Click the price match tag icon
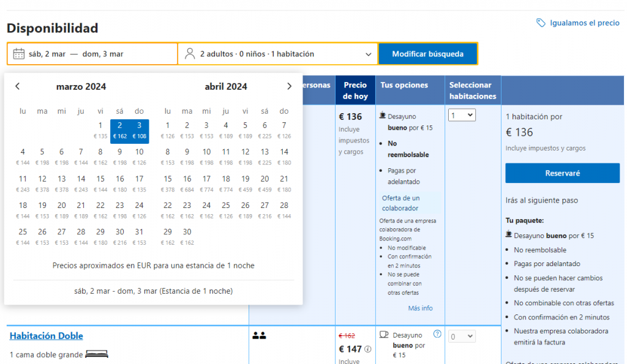 coord(541,23)
